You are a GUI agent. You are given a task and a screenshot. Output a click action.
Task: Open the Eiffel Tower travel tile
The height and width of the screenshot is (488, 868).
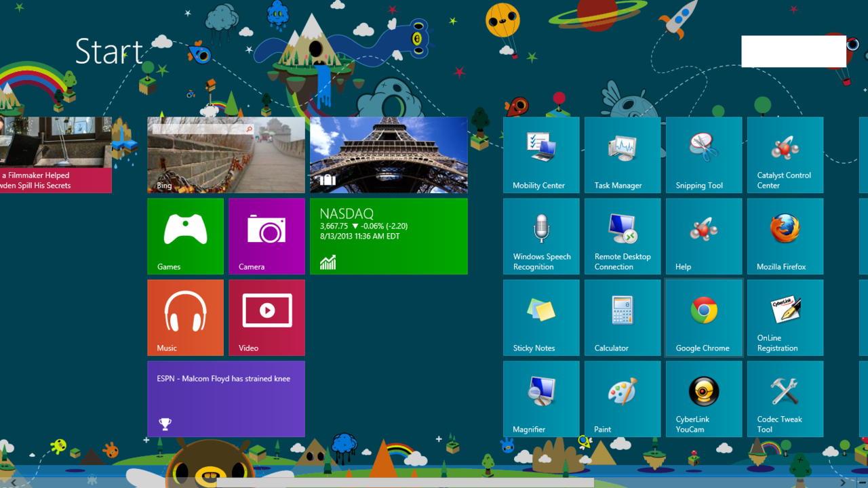(x=389, y=155)
